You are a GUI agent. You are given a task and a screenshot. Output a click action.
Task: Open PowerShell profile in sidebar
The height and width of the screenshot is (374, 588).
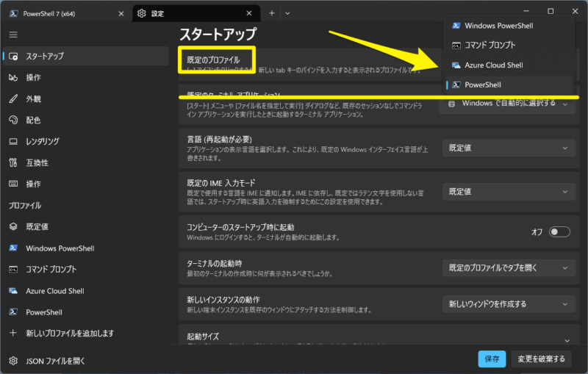[x=85, y=312]
